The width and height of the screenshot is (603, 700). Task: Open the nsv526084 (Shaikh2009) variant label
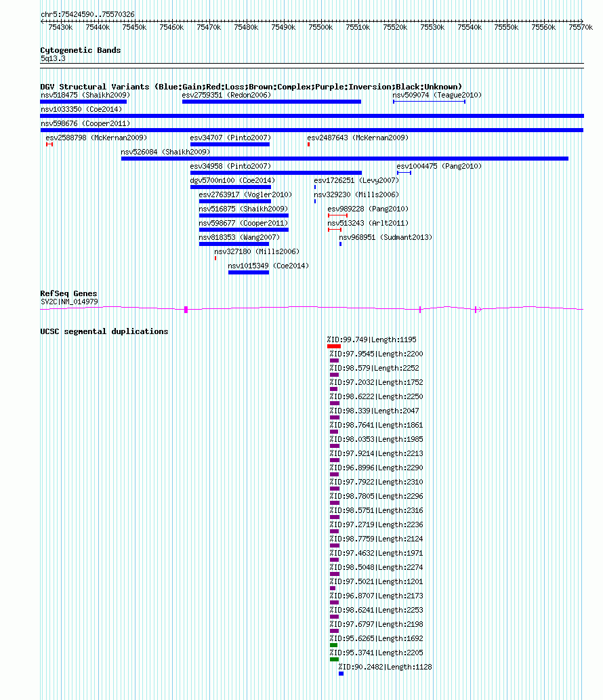(165, 152)
